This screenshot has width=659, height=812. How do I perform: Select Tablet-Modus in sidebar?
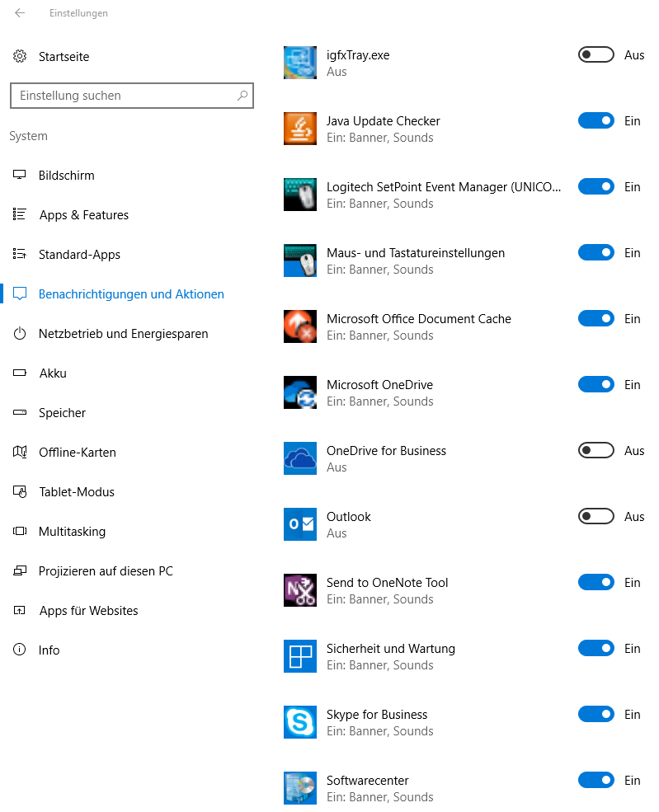pyautogui.click(x=77, y=491)
